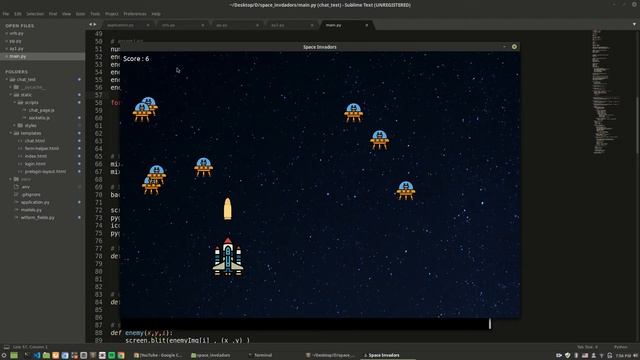Open the Help menu
The image size is (640, 360).
tap(156, 14)
